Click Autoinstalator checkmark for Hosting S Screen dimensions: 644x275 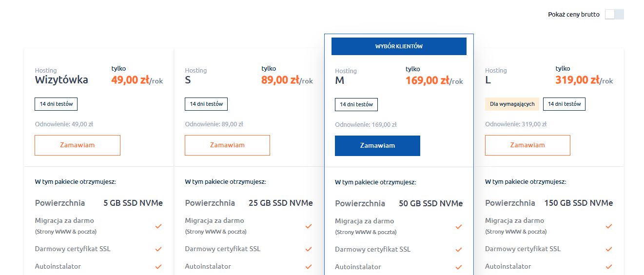point(309,267)
